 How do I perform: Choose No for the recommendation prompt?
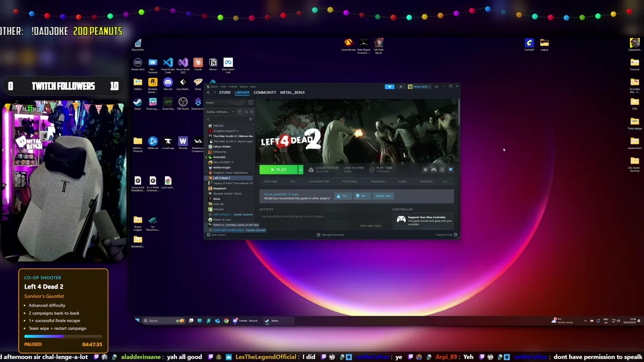click(361, 196)
